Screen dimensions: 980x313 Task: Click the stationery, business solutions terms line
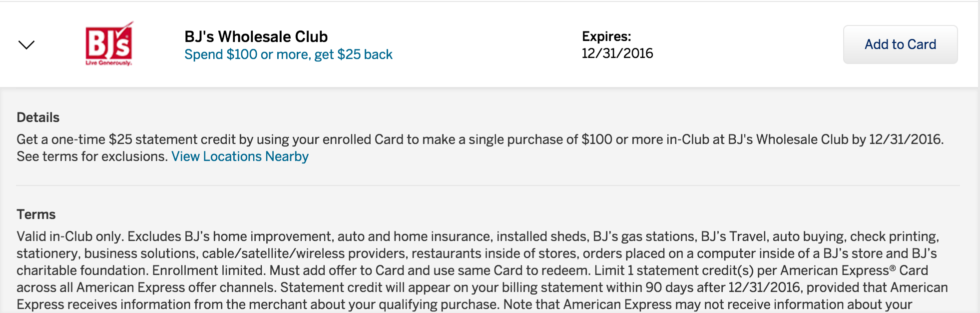(477, 253)
